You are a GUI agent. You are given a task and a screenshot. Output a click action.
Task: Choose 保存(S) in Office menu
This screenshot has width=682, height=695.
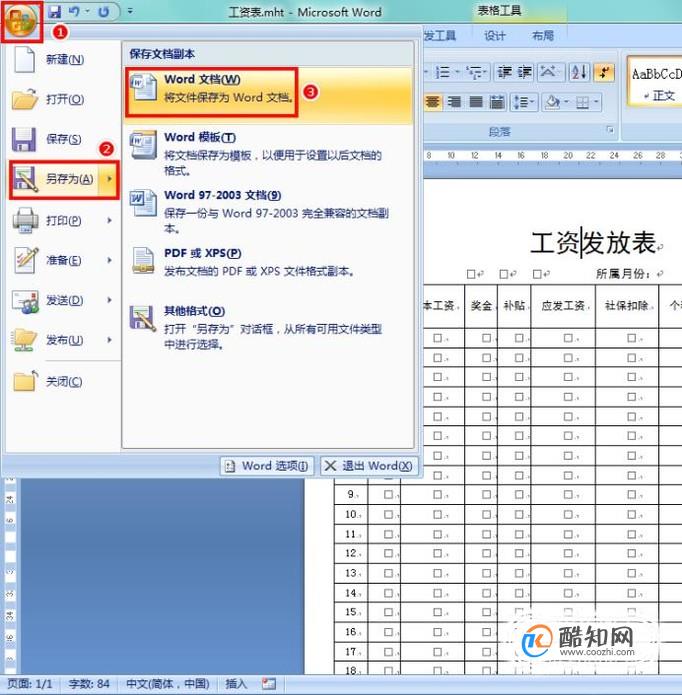point(63,139)
